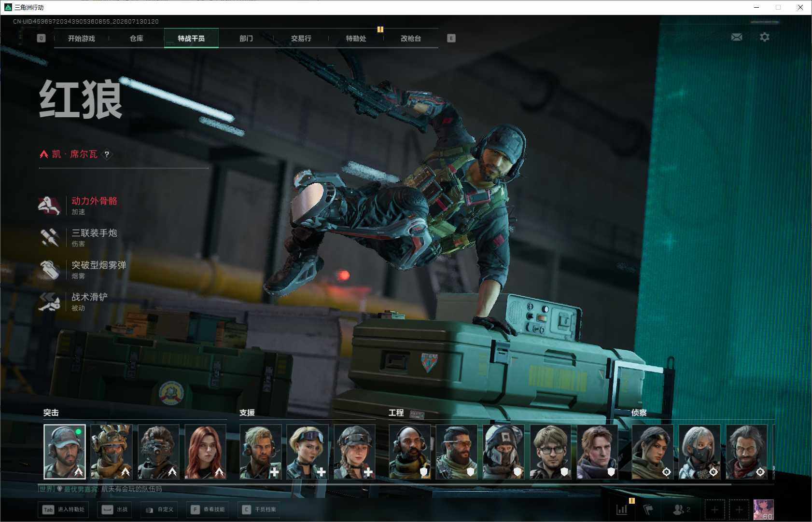
Task: Click the empty squad slot beside friends icon
Action: click(714, 509)
